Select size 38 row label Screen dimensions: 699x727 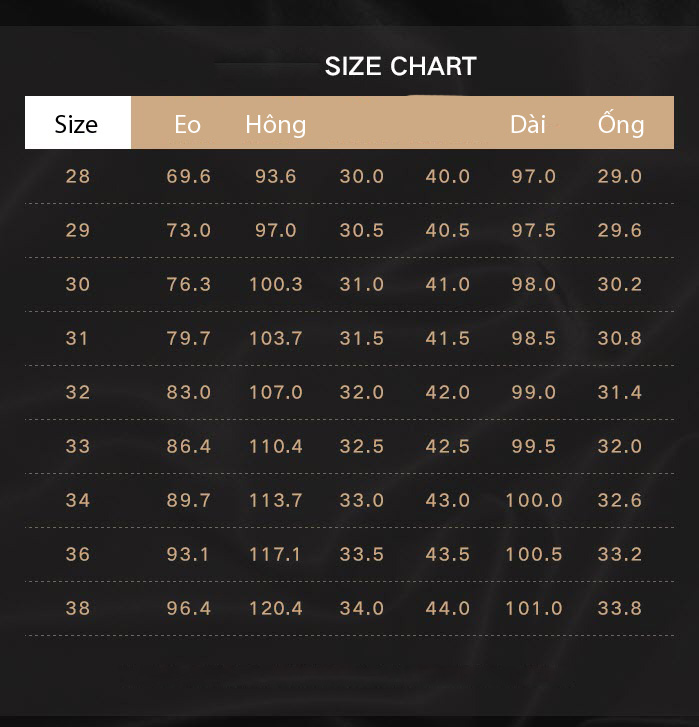pyautogui.click(x=78, y=608)
